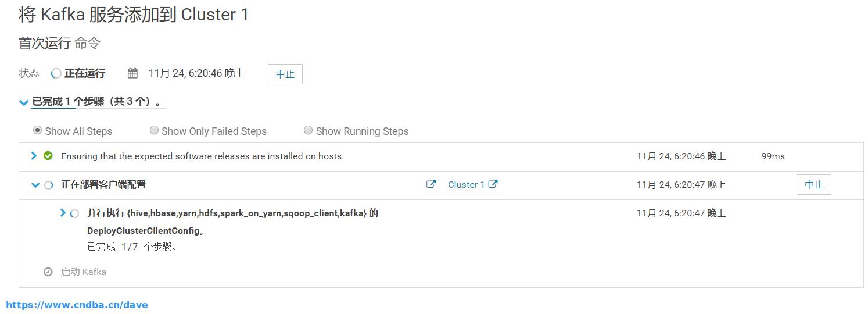Click the top 中止 abort button
Screen dimensions: 868x314
click(x=285, y=74)
